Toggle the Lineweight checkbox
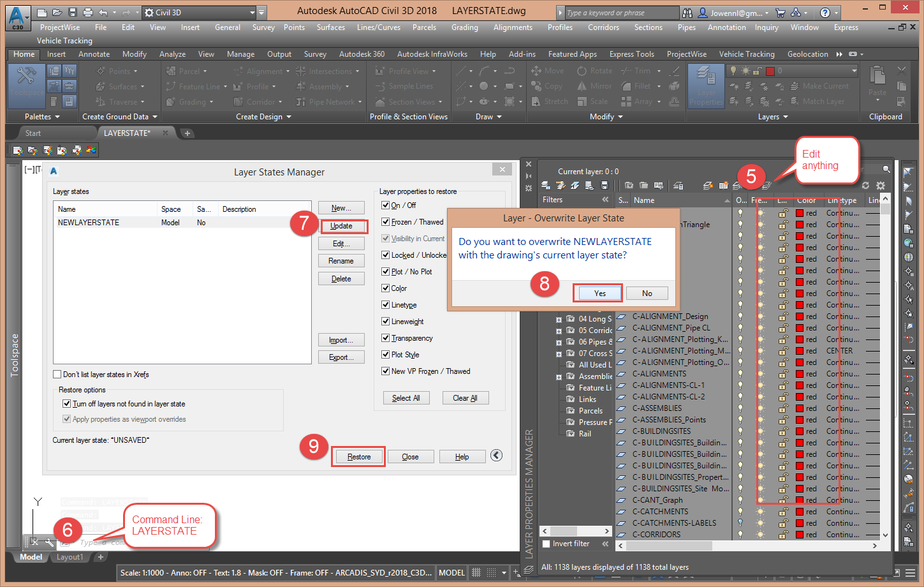 coord(385,321)
